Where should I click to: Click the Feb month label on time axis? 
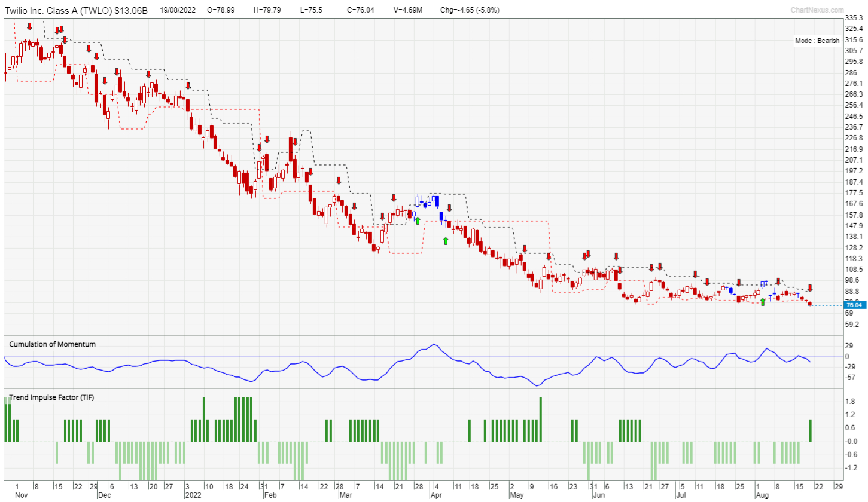[270, 495]
